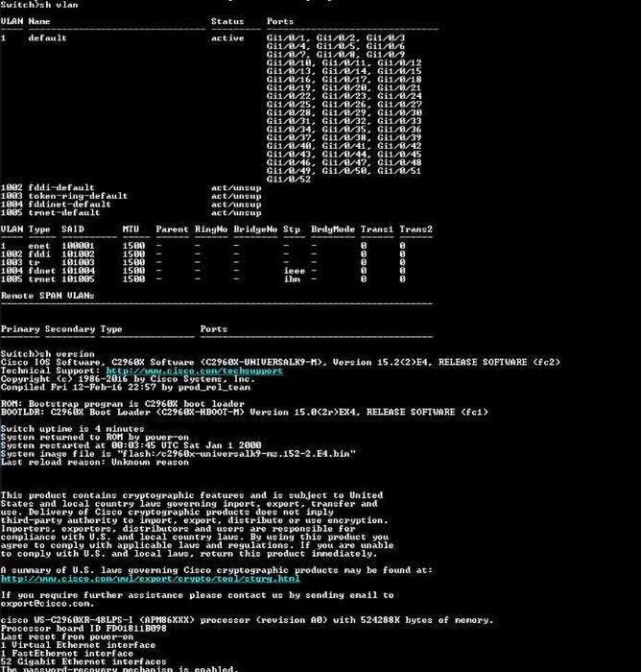Click the 'Copyright (c) 1986-2016' line

coord(129,379)
